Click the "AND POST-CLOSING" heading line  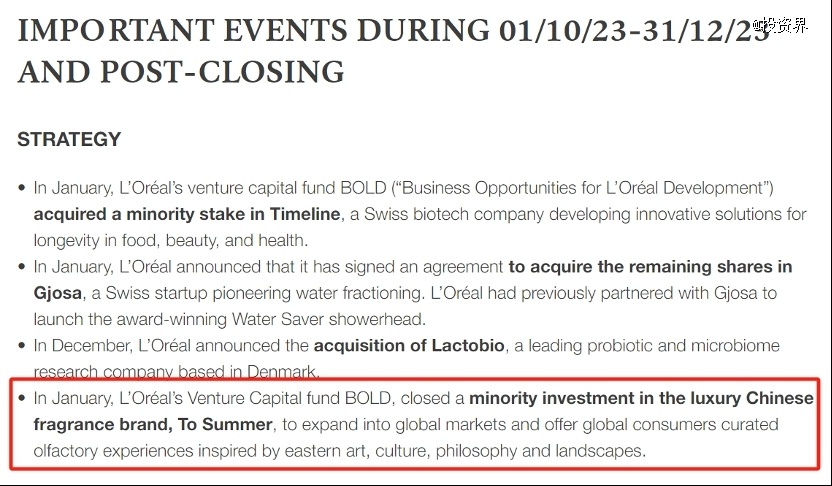tap(181, 72)
